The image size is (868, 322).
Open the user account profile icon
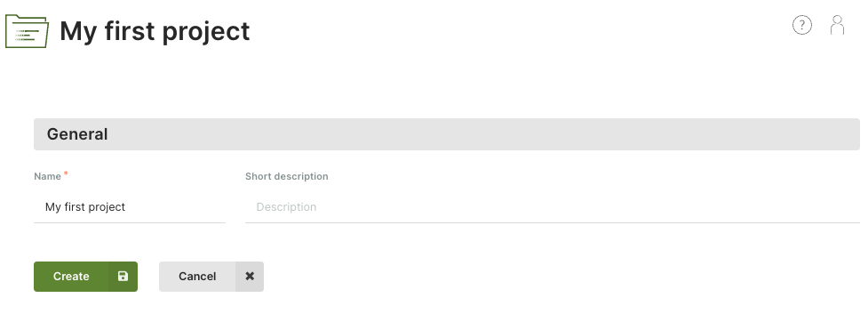tap(837, 25)
